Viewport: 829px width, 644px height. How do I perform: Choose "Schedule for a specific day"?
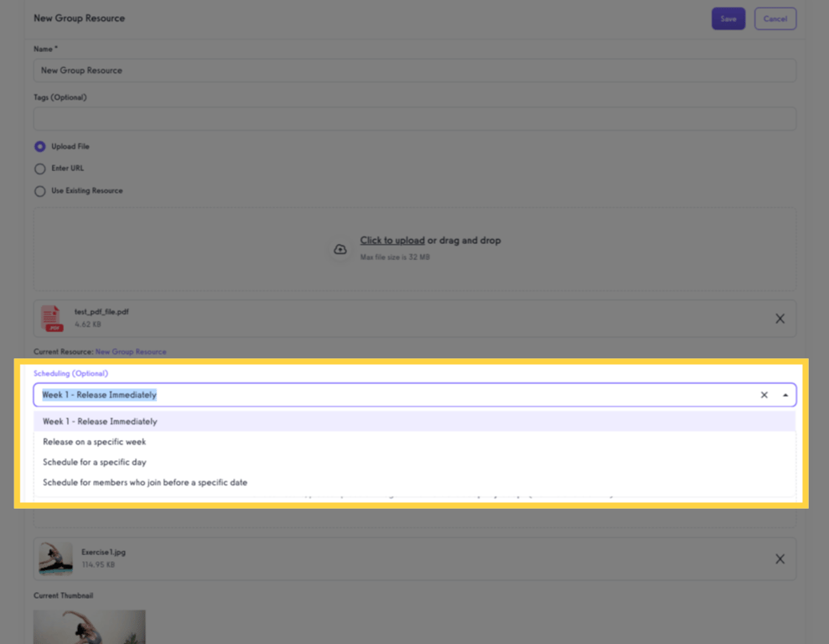[x=95, y=461]
